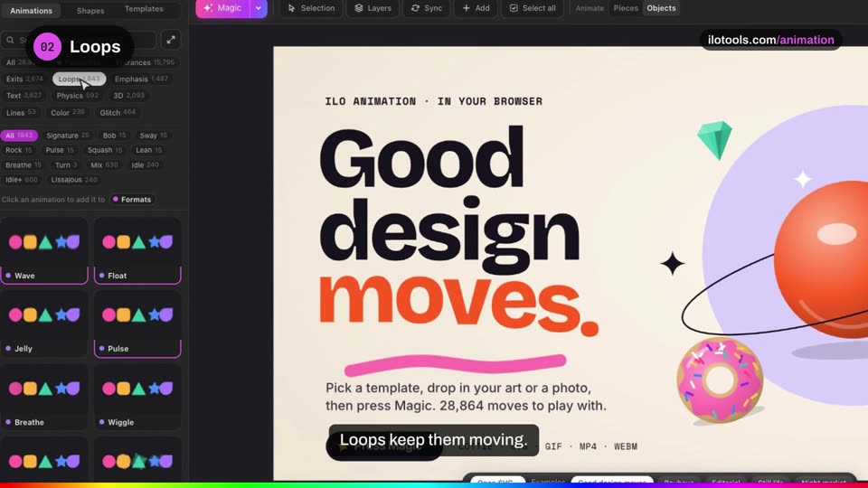868x488 pixels.
Task: Add the Wiggle loop animation
Action: point(137,398)
